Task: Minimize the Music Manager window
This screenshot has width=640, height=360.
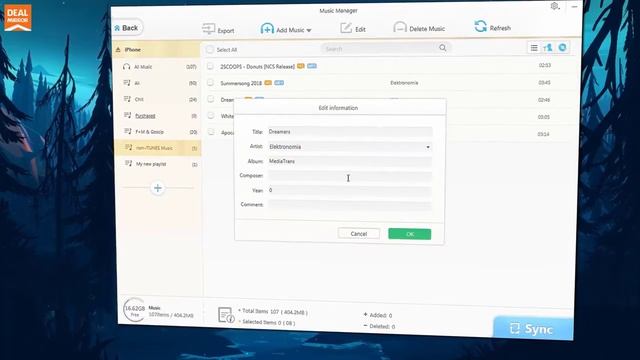Action: coord(574,7)
